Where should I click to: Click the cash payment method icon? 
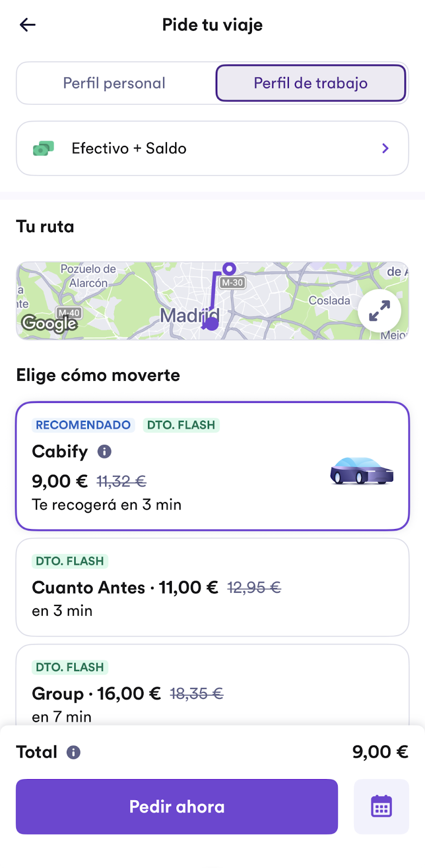[43, 149]
